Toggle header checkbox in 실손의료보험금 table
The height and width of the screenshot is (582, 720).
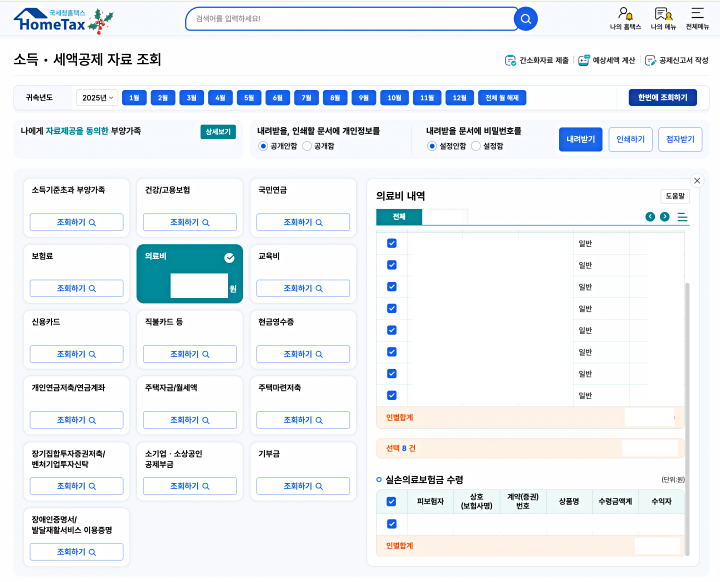391,501
